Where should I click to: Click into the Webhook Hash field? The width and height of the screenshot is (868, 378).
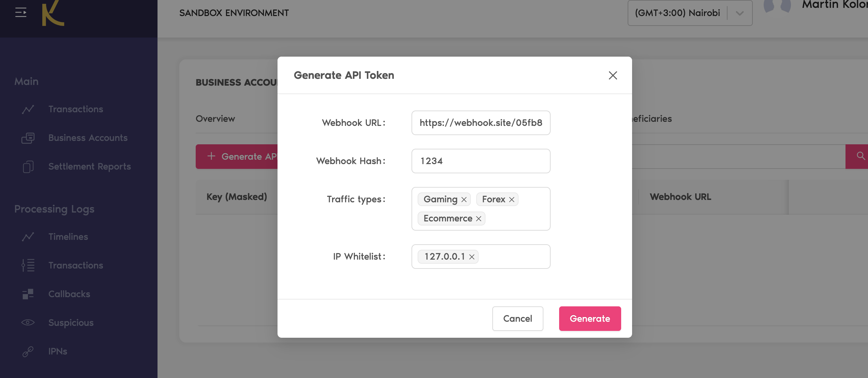click(481, 161)
